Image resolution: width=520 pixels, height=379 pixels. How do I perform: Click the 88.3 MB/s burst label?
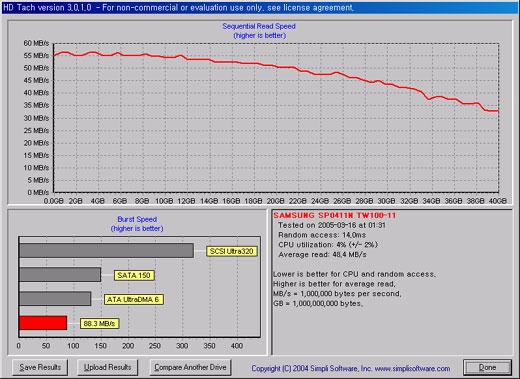[x=99, y=323]
